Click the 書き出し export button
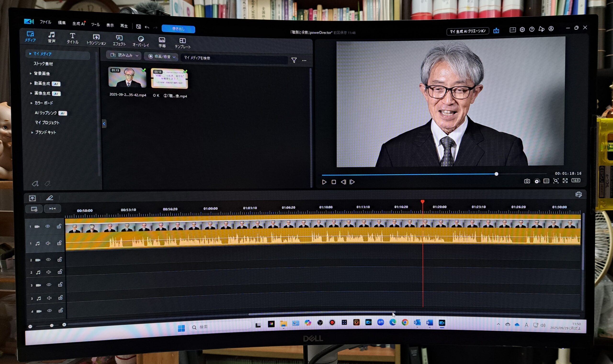 pyautogui.click(x=178, y=29)
